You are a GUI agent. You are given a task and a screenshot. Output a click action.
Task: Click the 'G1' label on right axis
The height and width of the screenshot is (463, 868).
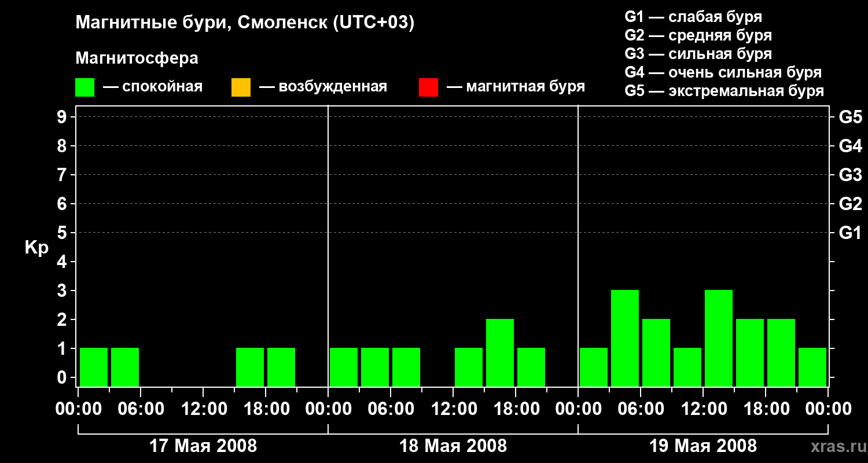851,233
